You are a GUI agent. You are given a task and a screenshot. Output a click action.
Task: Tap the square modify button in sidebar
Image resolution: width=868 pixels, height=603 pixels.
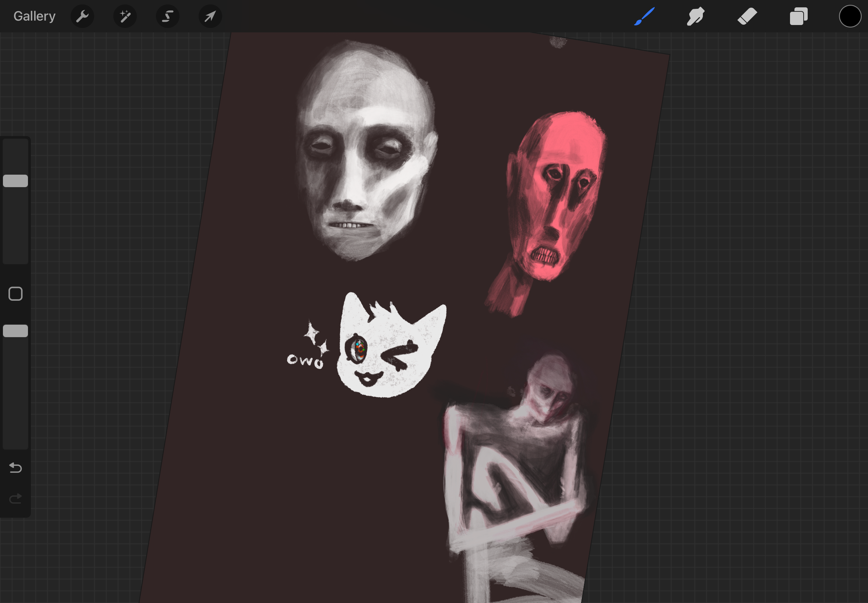[x=15, y=293]
